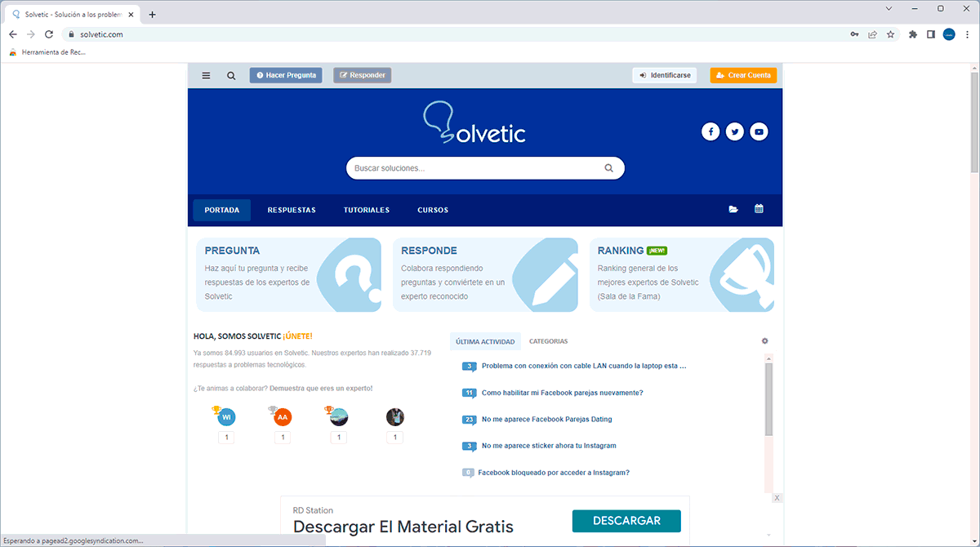Click the Hacer Pregunta button
The width and height of the screenshot is (980, 547).
coord(286,75)
